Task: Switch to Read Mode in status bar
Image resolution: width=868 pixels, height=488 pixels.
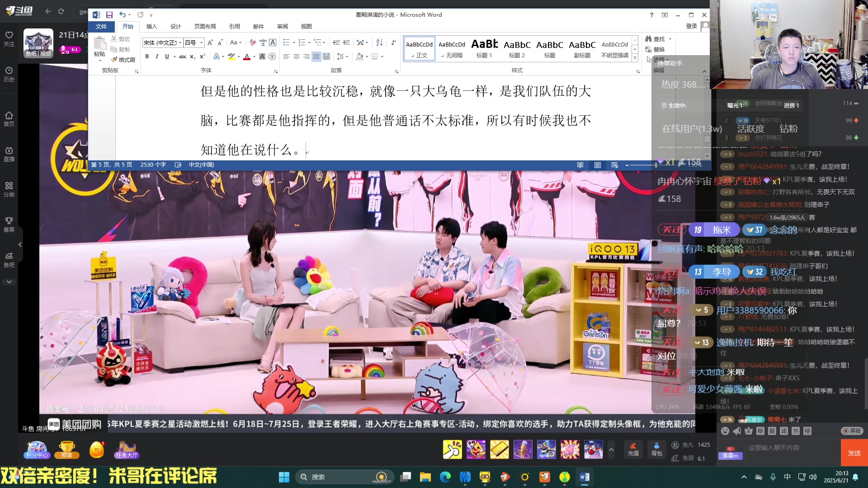Action: coord(580,165)
